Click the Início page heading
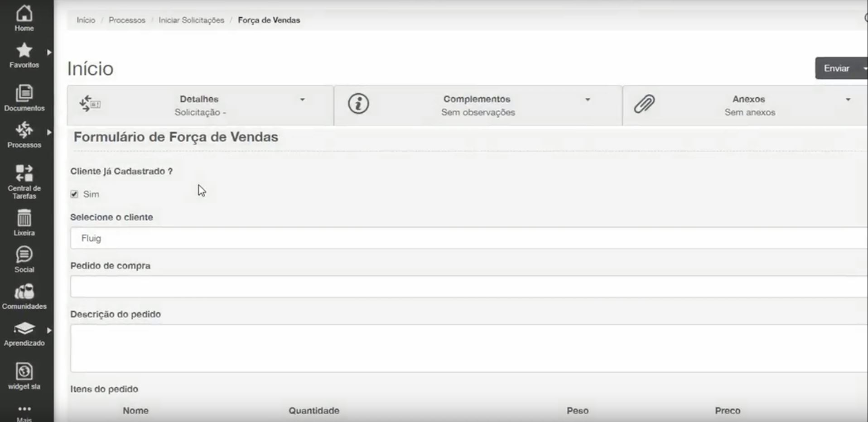The image size is (868, 422). 90,69
